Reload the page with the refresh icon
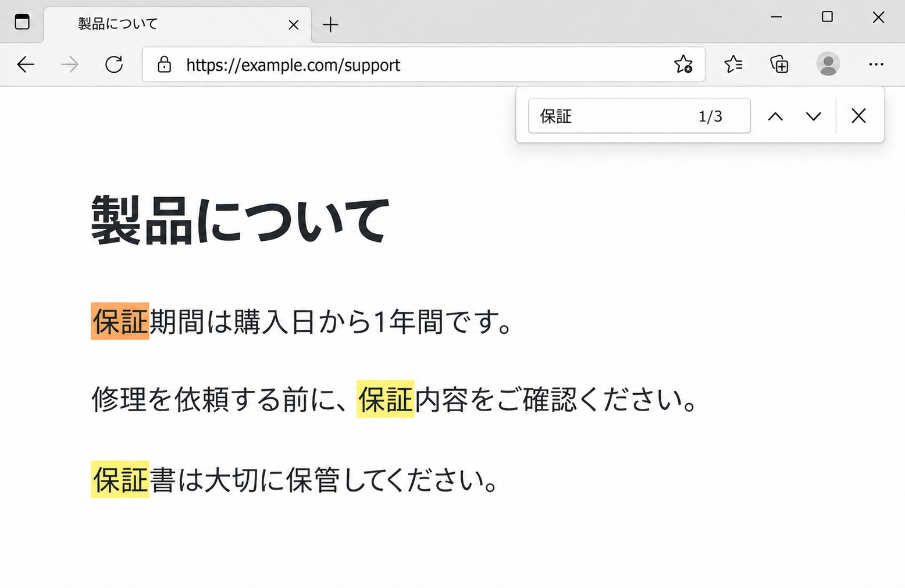Screen dimensions: 905x588 coord(114,64)
